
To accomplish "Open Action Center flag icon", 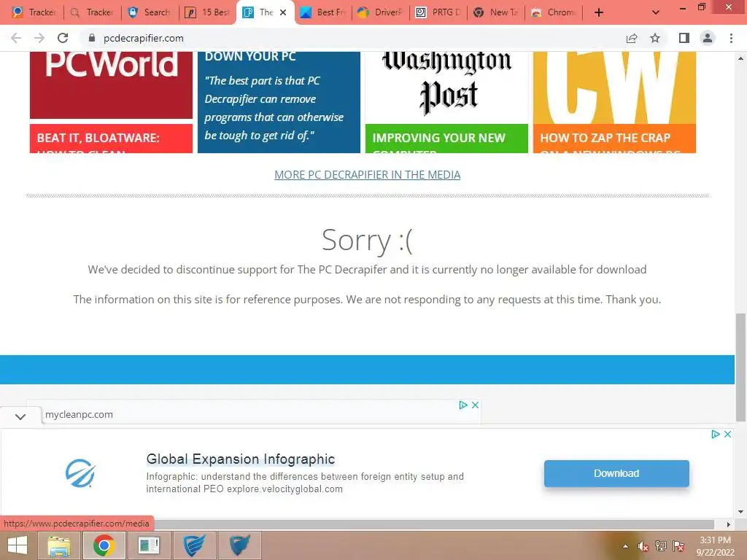I will [678, 546].
